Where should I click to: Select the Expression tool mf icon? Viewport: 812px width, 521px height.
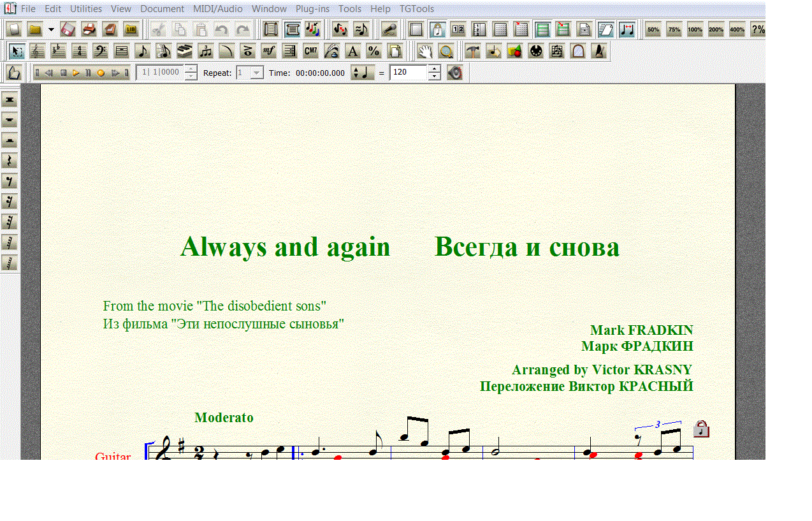pos(268,51)
